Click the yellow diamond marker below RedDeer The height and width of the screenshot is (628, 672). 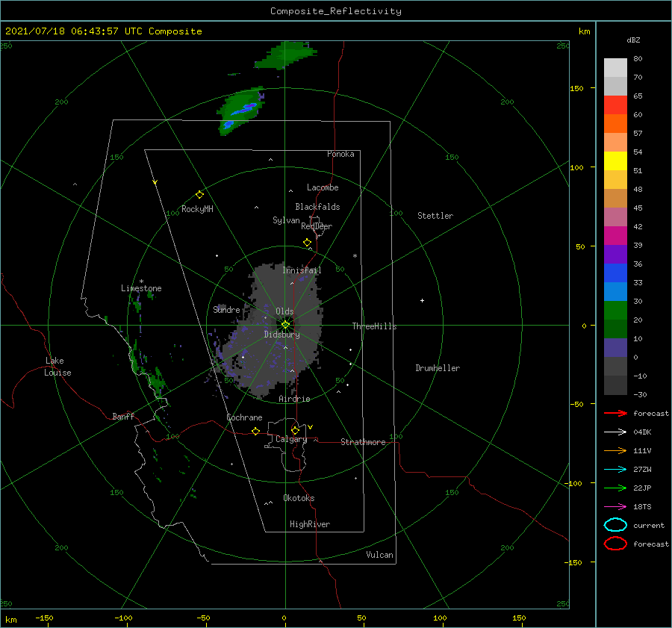pos(308,243)
